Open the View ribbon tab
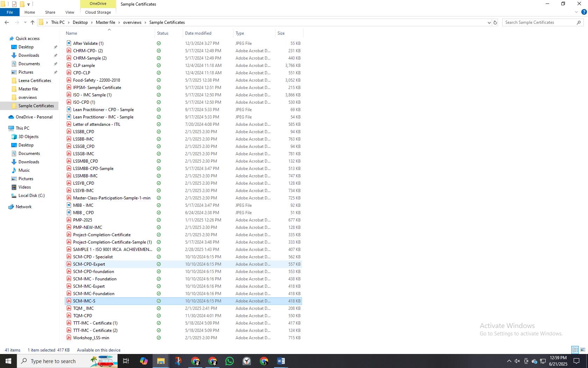The height and width of the screenshot is (368, 588). tap(70, 12)
